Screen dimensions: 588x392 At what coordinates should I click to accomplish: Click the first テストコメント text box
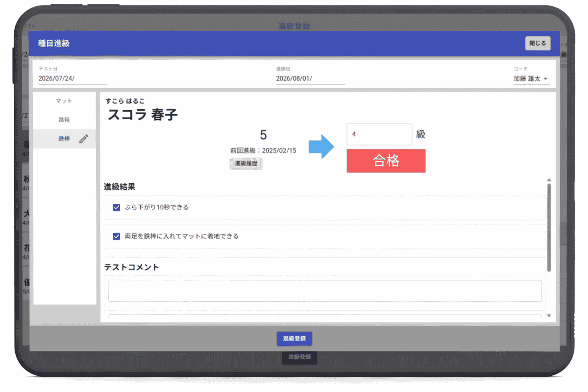point(325,291)
